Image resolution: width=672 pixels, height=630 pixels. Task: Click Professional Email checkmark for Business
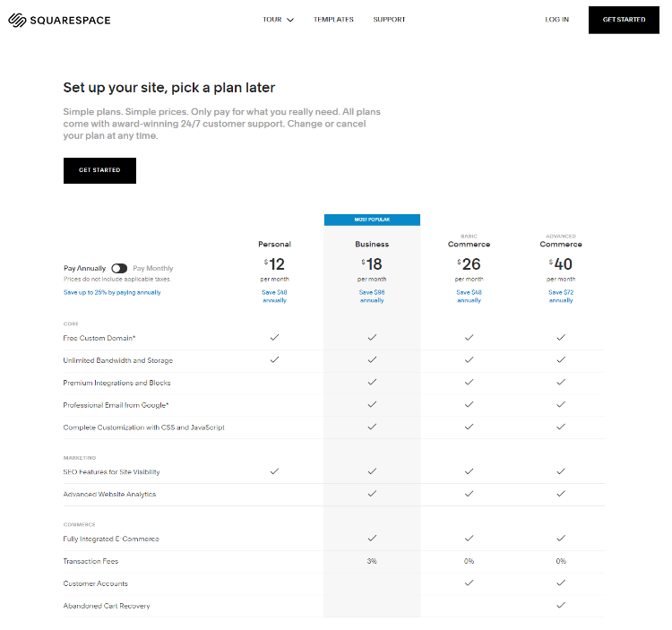point(372,404)
